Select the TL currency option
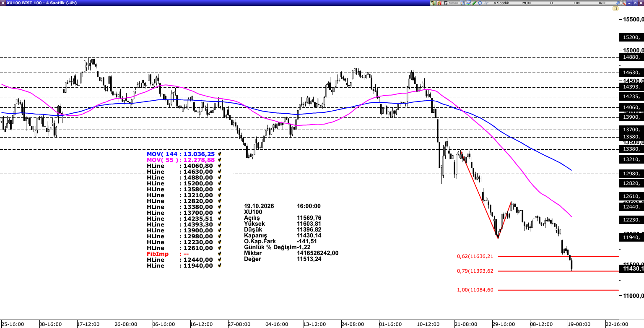The height and width of the screenshot is (328, 644). coord(552,3)
